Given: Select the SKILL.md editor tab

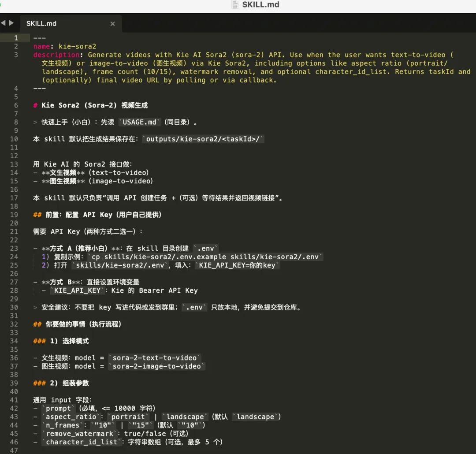Looking at the screenshot, I should point(71,24).
